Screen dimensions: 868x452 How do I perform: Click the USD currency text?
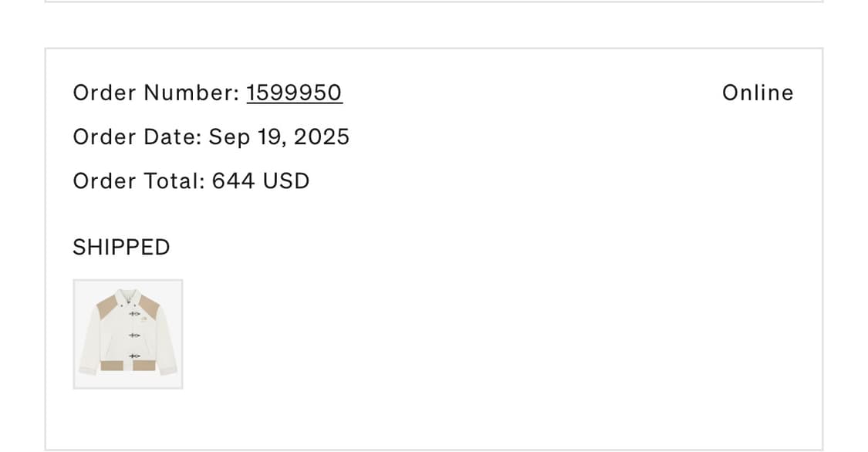285,181
